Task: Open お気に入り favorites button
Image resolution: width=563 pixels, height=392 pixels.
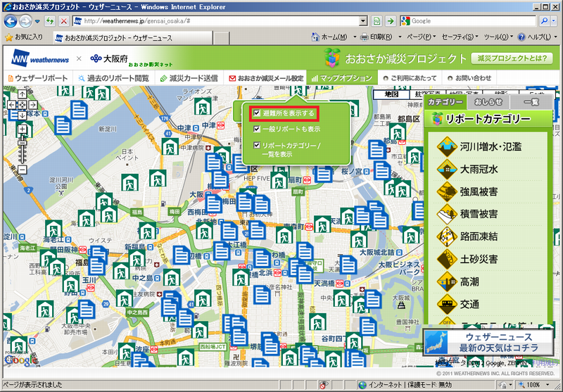Action: pos(24,37)
